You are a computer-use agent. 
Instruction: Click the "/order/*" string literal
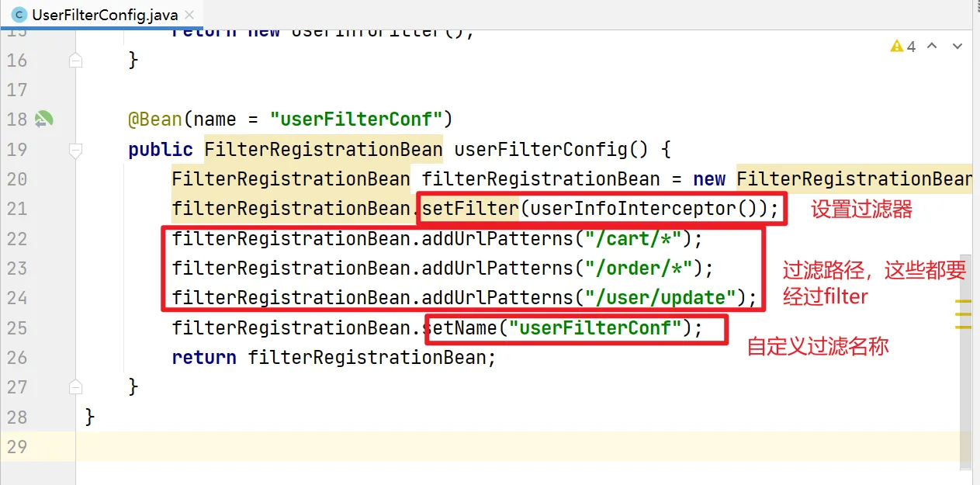point(639,268)
